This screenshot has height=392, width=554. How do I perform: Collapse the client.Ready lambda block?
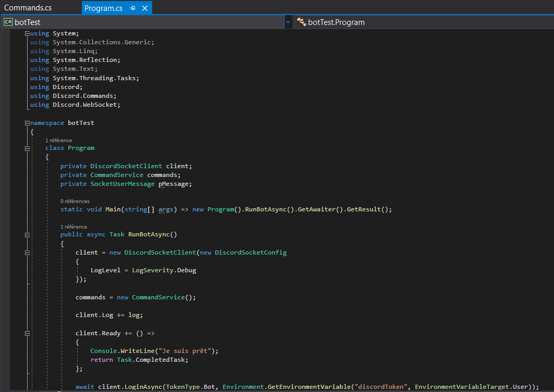pos(27,333)
